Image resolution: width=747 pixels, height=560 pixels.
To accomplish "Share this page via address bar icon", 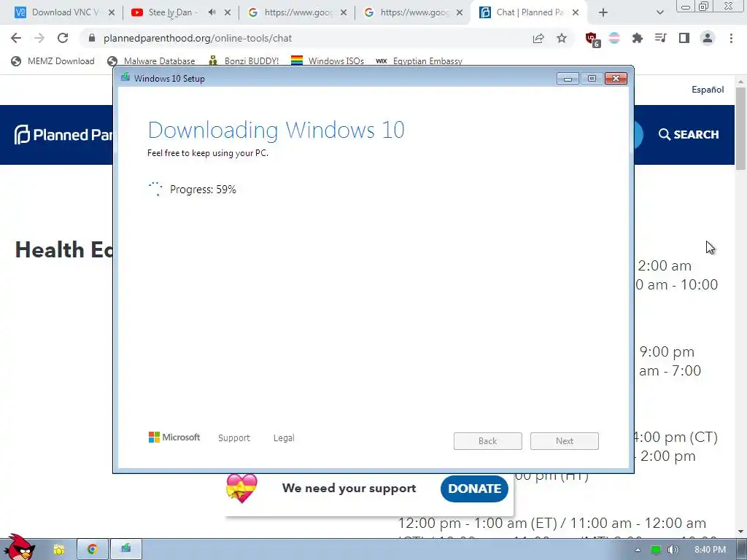I will click(538, 38).
